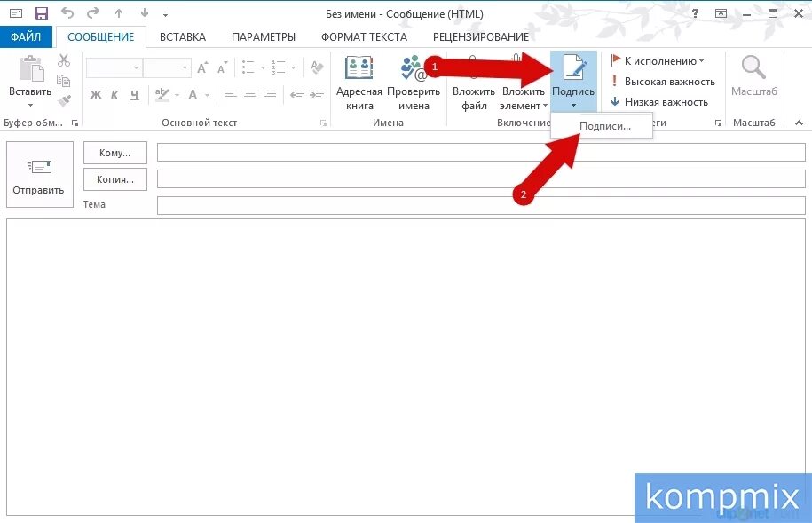Click the numbered list icon

point(279,67)
